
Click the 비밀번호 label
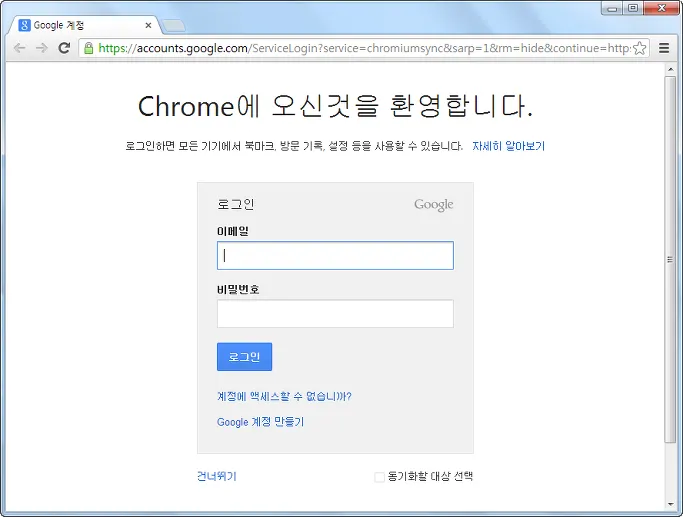pyautogui.click(x=238, y=289)
